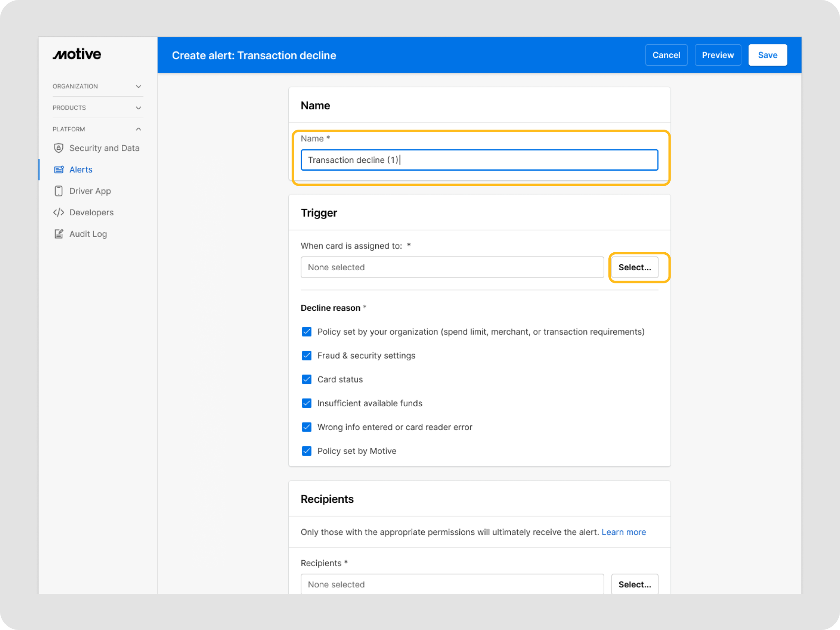
Task: Uncheck Policy set by Motive checkbox
Action: pyautogui.click(x=306, y=451)
